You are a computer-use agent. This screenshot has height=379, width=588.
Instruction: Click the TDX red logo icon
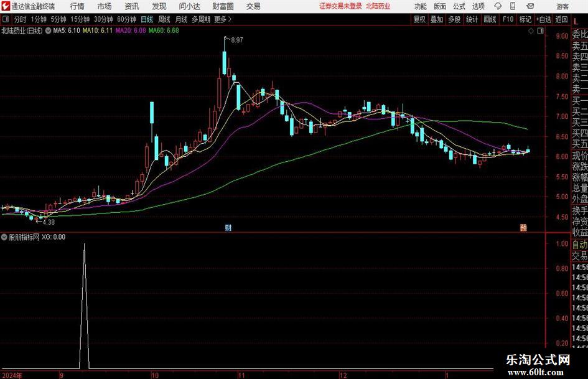point(6,6)
